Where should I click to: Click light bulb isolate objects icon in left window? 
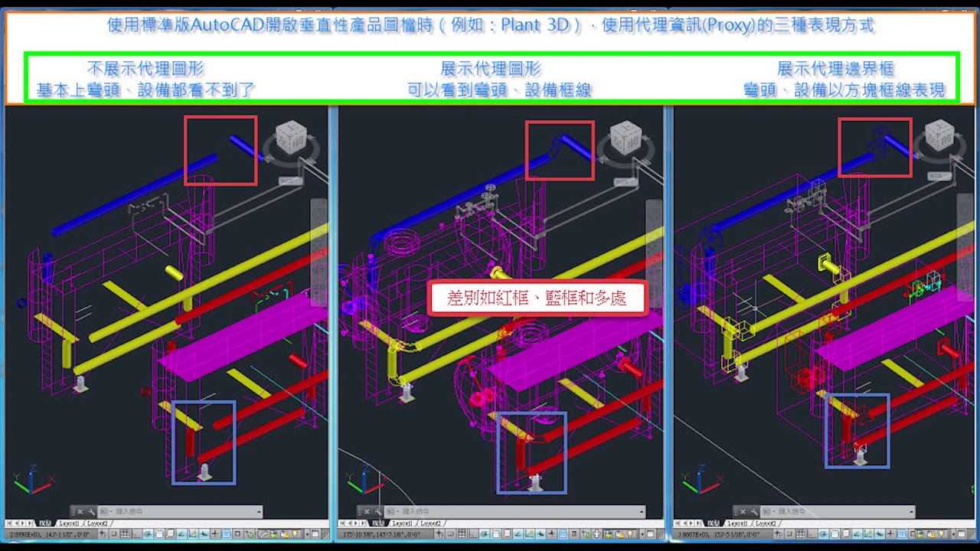295,534
